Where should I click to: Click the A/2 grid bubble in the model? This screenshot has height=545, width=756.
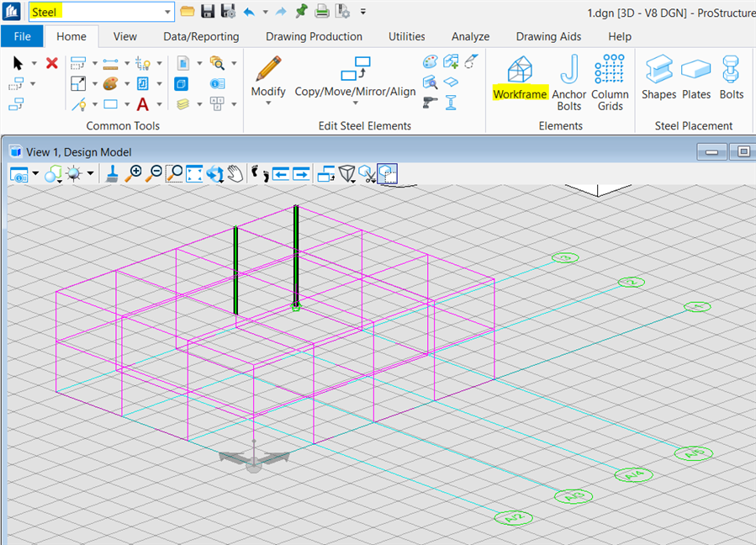(514, 518)
